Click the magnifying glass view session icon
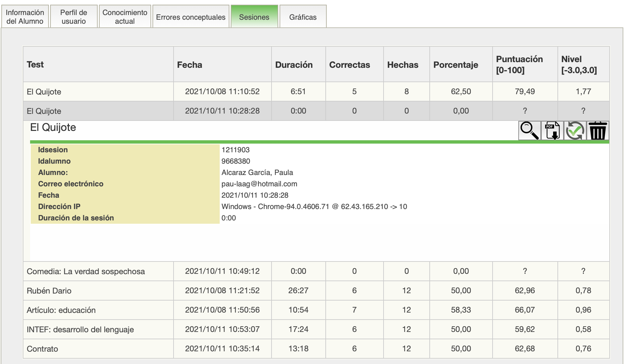Image resolution: width=628 pixels, height=364 pixels. pos(529,131)
